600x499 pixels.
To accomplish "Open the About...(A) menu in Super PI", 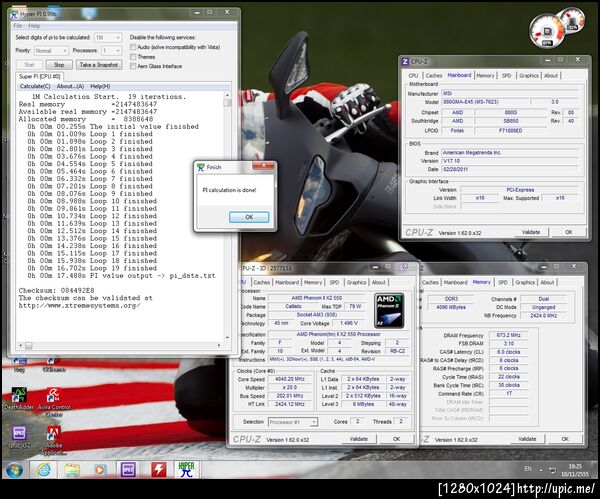I will tap(70, 86).
